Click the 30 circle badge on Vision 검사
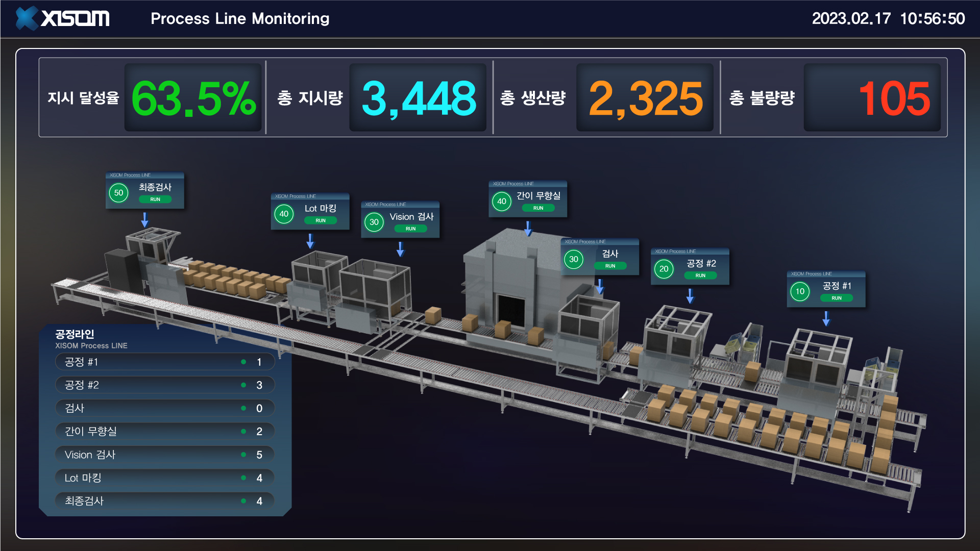This screenshot has width=980, height=551. tap(374, 222)
